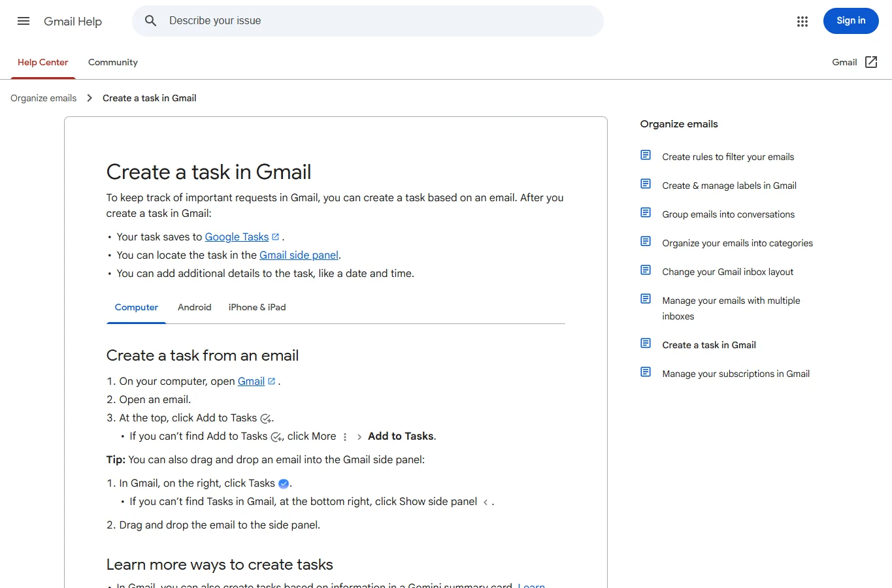The height and width of the screenshot is (588, 892).
Task: Click the main 'Create a task in Gmail' title
Action: click(x=208, y=172)
